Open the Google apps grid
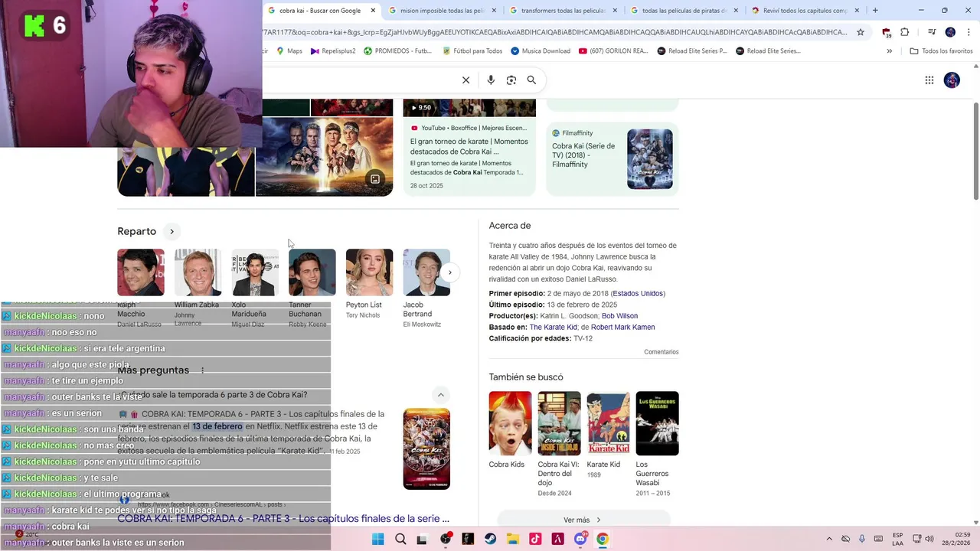 coord(929,80)
